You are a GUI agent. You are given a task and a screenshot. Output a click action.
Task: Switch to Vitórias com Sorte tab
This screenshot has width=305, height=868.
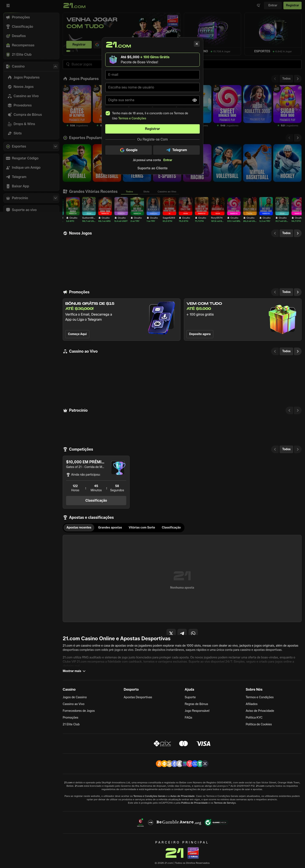[142, 527]
